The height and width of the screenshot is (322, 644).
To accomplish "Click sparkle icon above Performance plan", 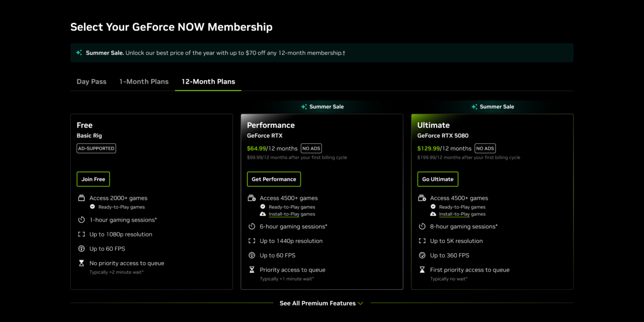I will (304, 107).
